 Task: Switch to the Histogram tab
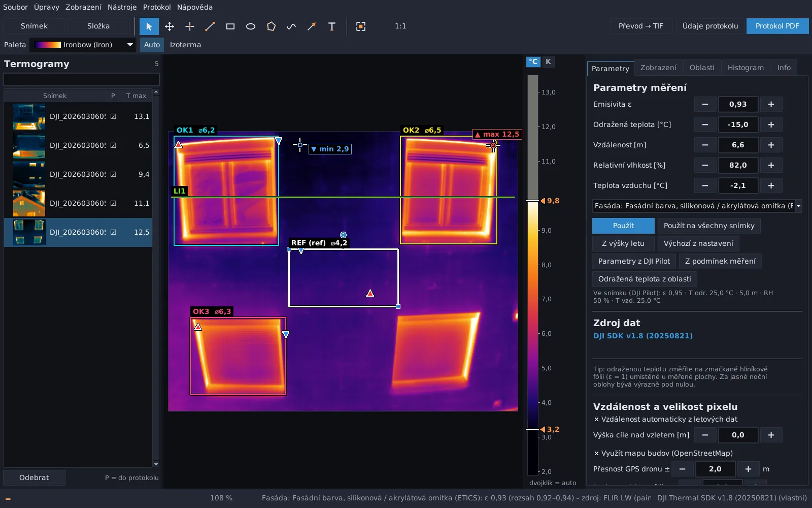point(746,68)
